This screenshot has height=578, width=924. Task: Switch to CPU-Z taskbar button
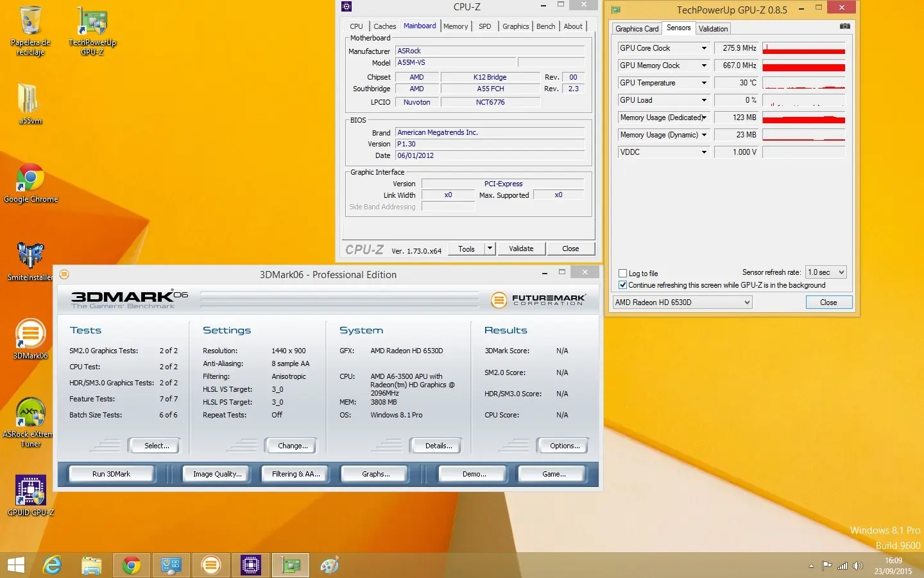coord(251,565)
